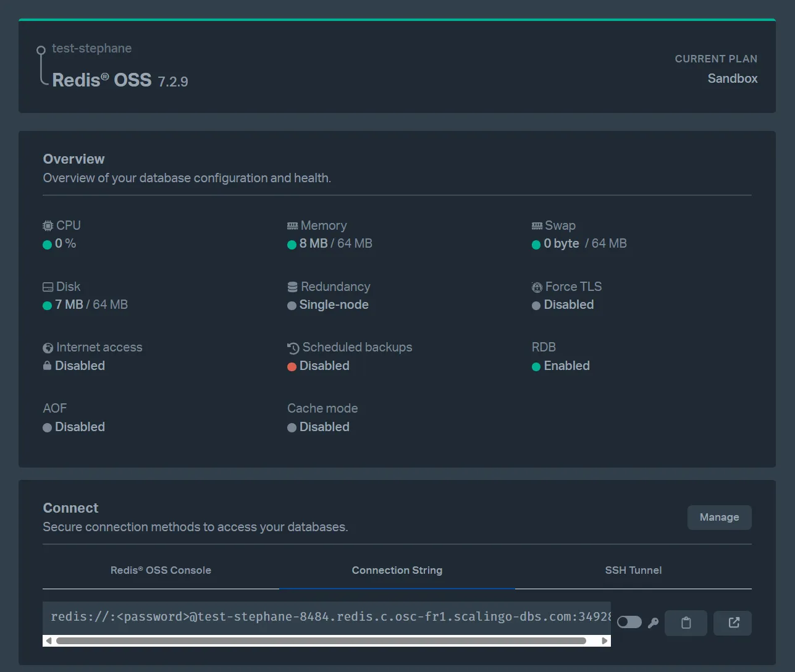Select the Disk drive icon
The width and height of the screenshot is (795, 672).
click(48, 286)
